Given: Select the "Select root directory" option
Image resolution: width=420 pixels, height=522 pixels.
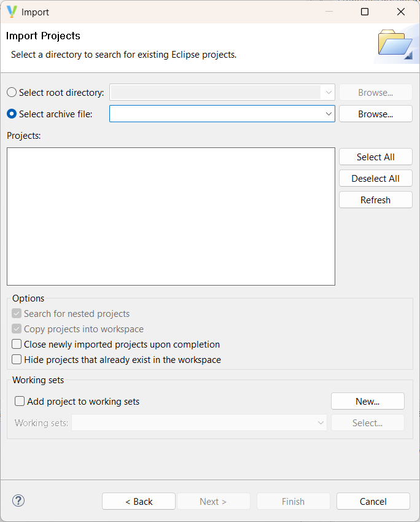Looking at the screenshot, I should coord(10,92).
